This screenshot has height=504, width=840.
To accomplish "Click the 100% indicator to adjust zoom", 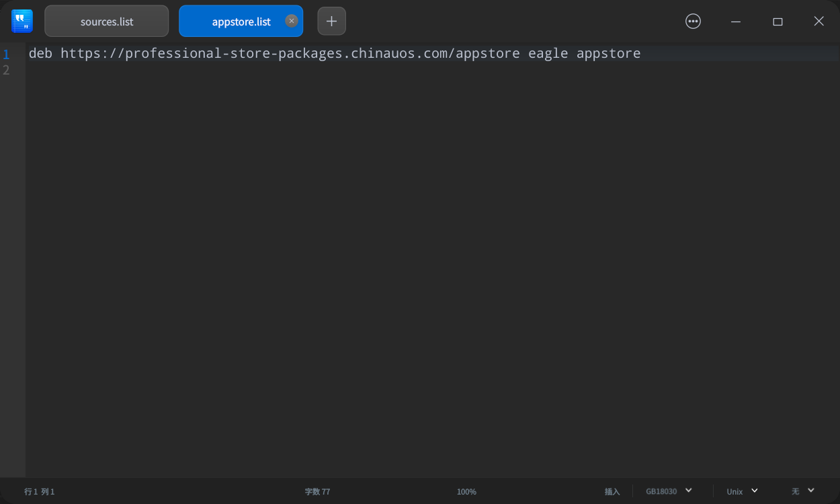I will (466, 491).
